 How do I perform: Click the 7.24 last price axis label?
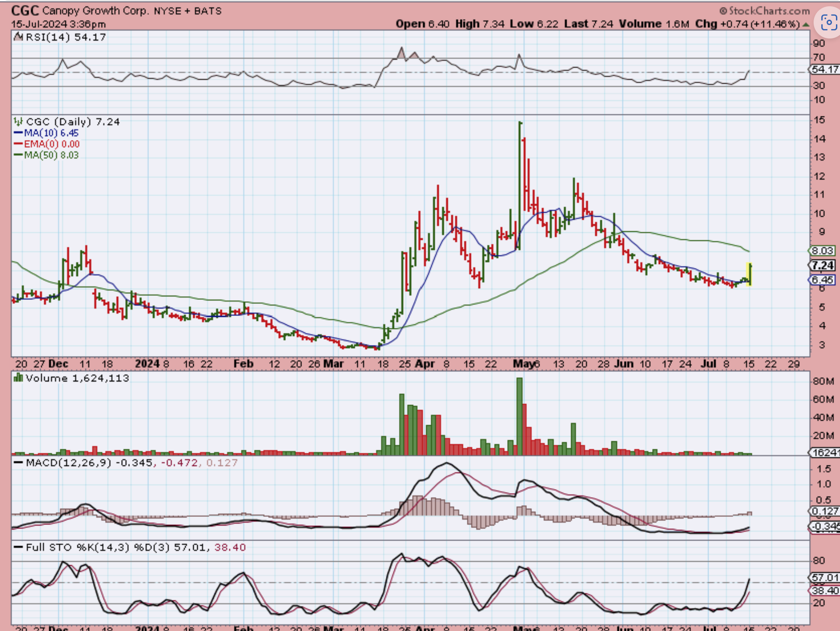coord(823,265)
